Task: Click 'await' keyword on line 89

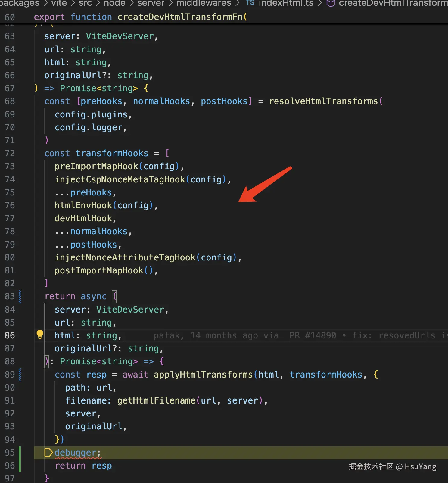Action: click(x=135, y=375)
